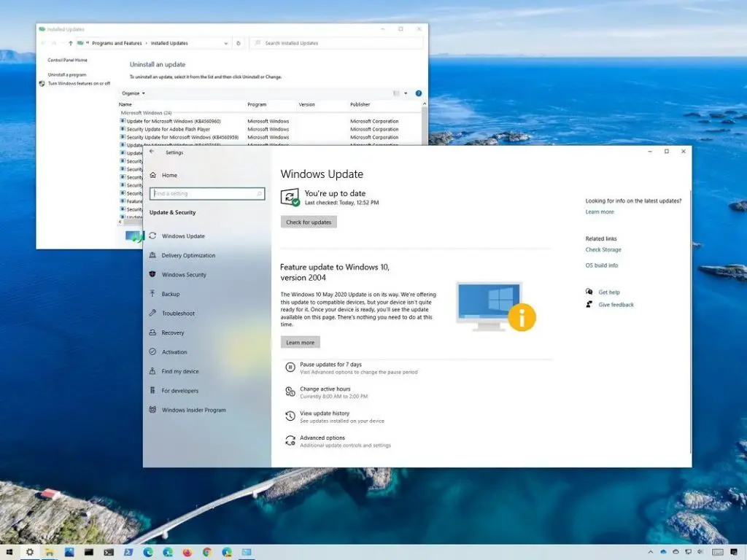This screenshot has width=747, height=560.
Task: Click the refresh button beside the address bar
Action: pyautogui.click(x=239, y=43)
